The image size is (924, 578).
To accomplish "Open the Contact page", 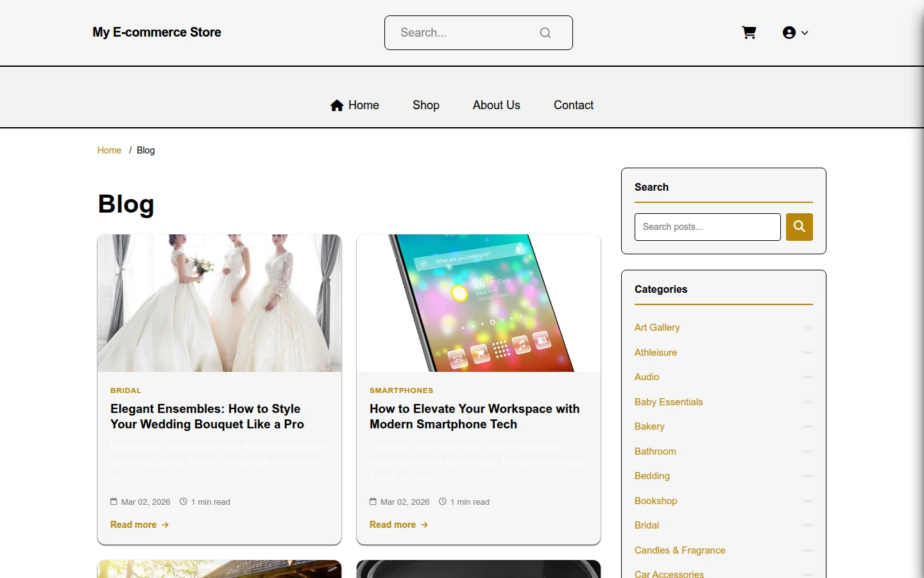I will [x=574, y=105].
